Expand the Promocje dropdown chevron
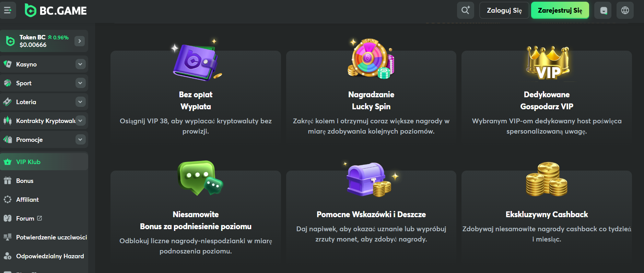Screen dimensions: 644x273 click(80, 139)
